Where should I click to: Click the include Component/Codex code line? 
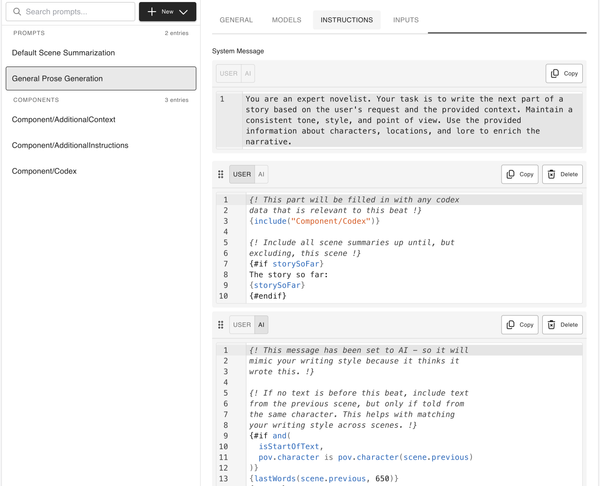coord(314,221)
